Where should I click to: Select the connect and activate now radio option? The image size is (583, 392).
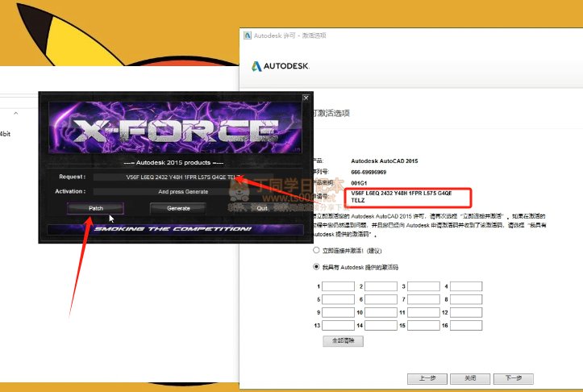point(316,250)
